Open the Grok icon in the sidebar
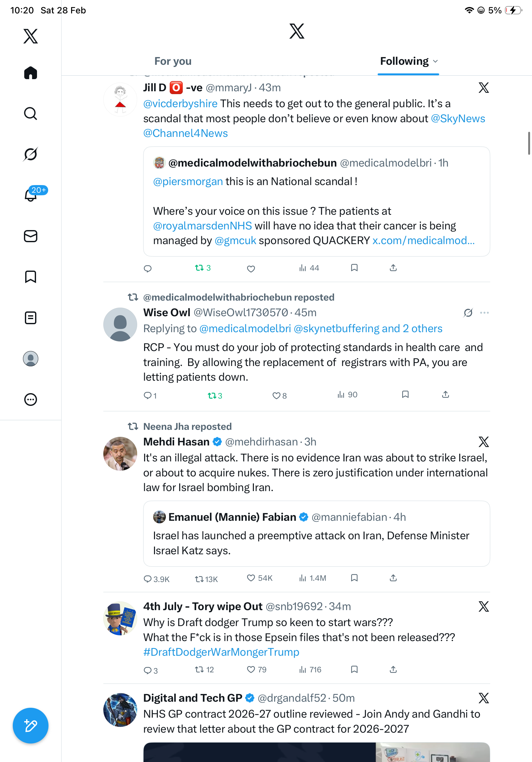Screen dimensions: 532x762 click(31, 154)
